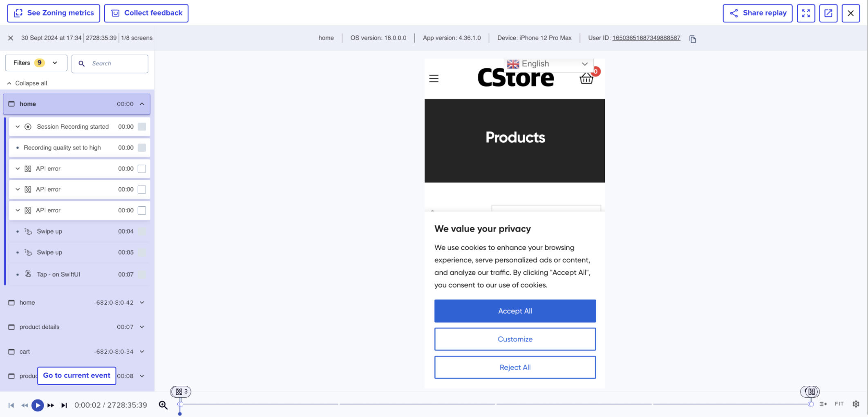Fast forward the replay
The image size is (868, 417).
(51, 405)
